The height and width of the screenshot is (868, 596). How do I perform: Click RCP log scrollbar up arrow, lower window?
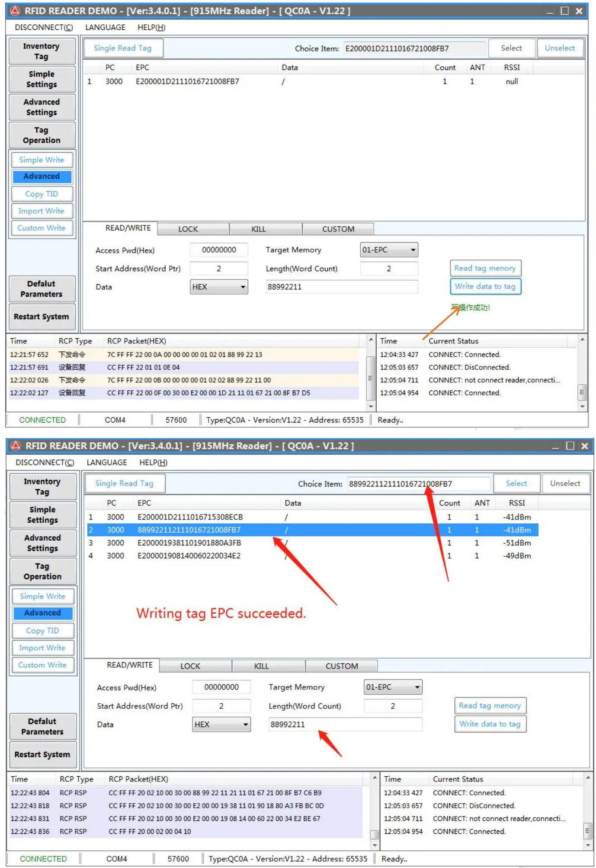pos(375,778)
